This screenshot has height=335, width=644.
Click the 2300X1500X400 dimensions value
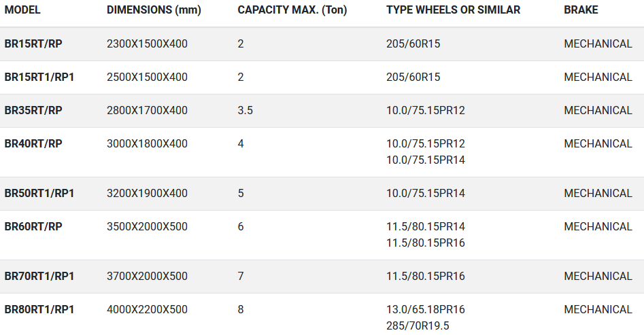(x=147, y=44)
